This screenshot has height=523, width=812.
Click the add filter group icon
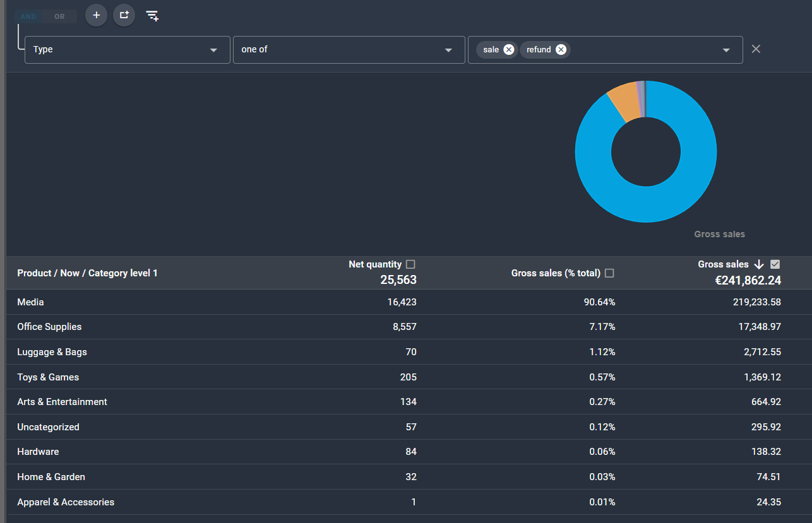point(124,15)
